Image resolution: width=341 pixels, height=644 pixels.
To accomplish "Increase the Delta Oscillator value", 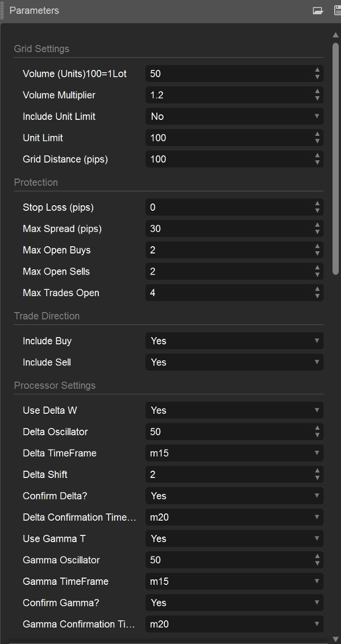I will click(317, 429).
